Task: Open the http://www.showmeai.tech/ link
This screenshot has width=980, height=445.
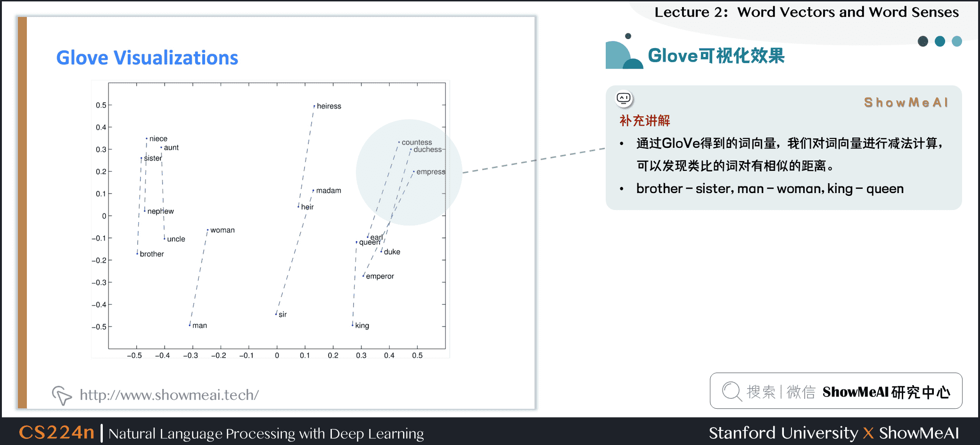Action: [x=169, y=395]
